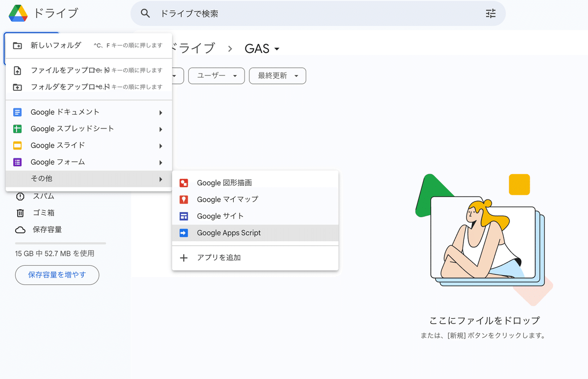Click the Google Slides yellow icon
This screenshot has height=379, width=588.
[x=18, y=146]
